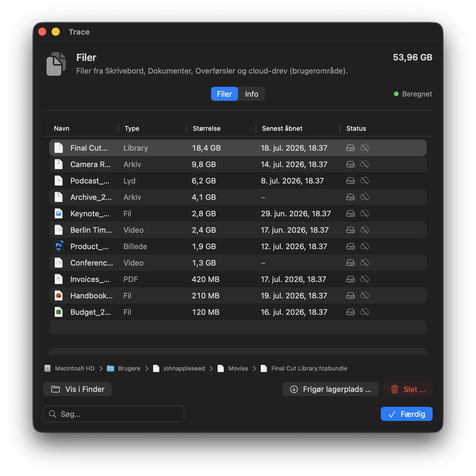Image resolution: width=476 pixels, height=476 pixels.
Task: Click the Brugere folder icon in path
Action: coord(110,368)
